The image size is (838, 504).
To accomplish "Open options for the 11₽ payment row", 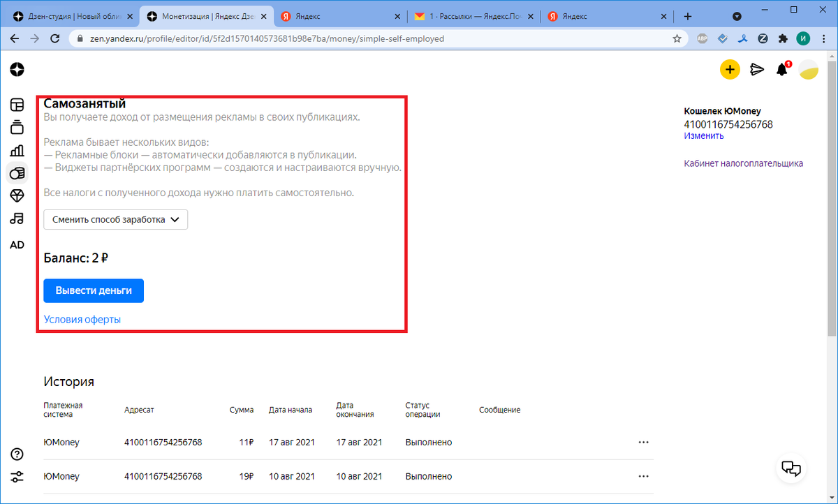I will [x=644, y=442].
